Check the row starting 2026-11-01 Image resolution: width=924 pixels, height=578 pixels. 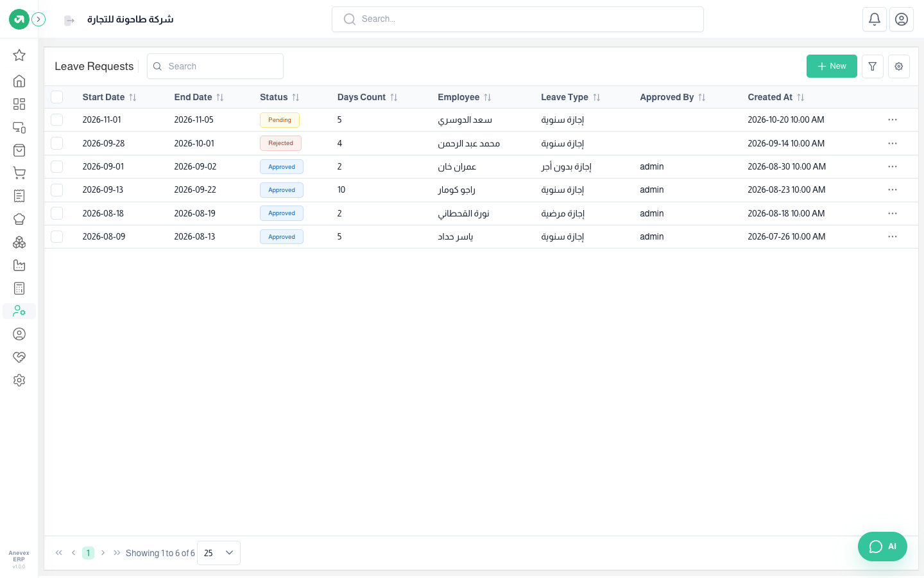tap(57, 119)
